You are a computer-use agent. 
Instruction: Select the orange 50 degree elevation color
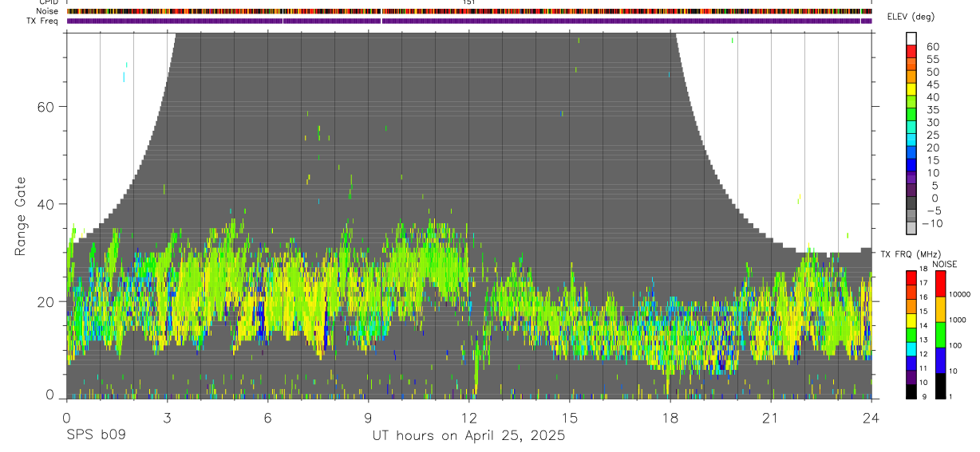[911, 77]
